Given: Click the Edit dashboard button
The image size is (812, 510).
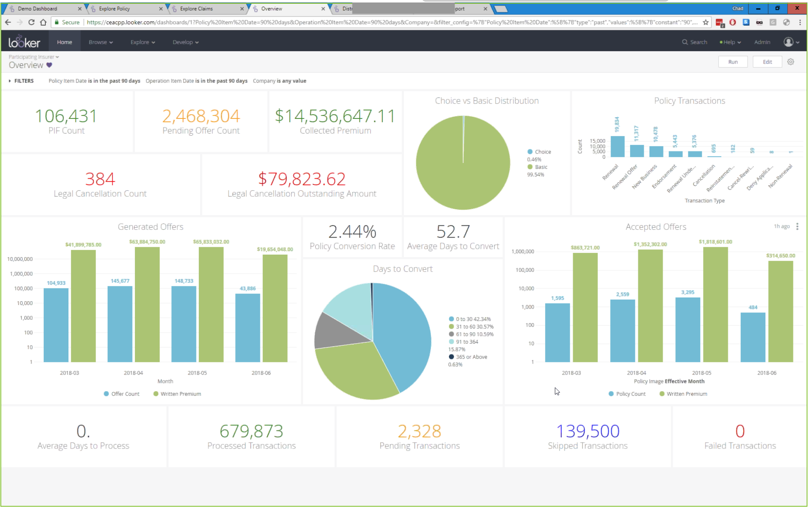Looking at the screenshot, I should pos(767,62).
